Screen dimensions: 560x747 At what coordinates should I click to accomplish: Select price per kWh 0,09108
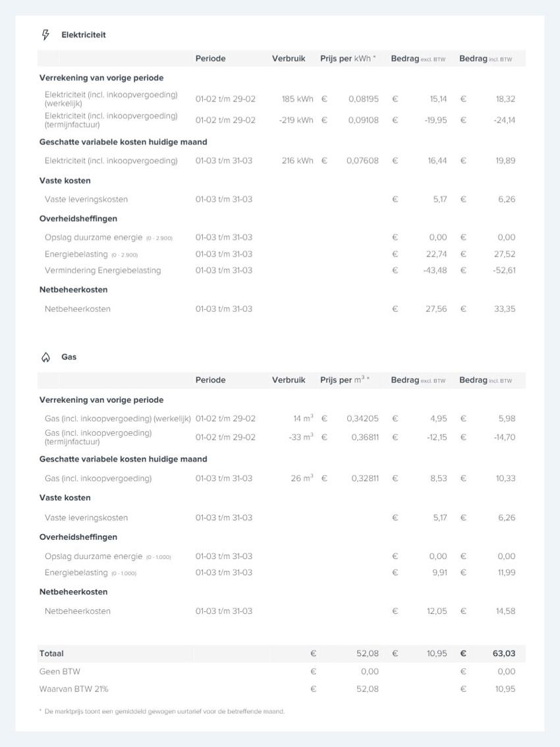pos(363,120)
